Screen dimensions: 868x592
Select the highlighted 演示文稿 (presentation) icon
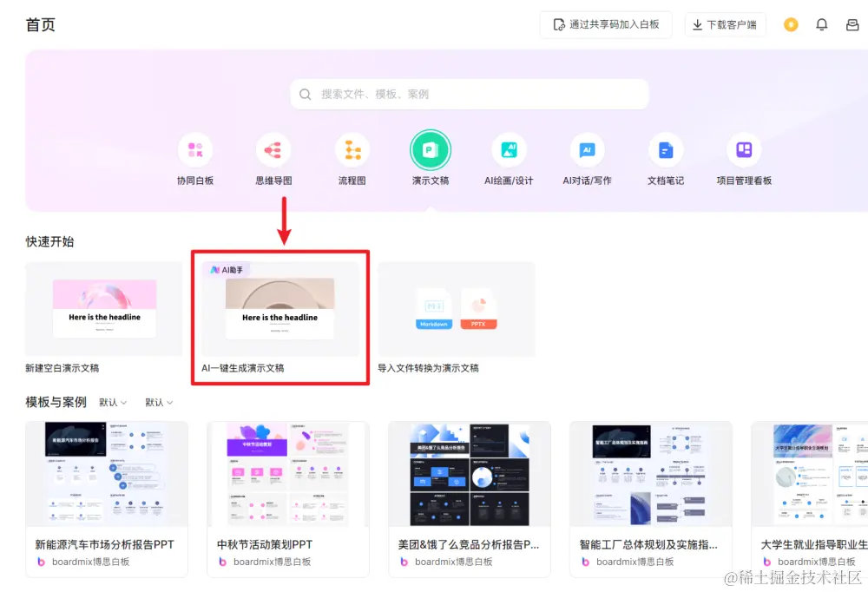pos(430,152)
